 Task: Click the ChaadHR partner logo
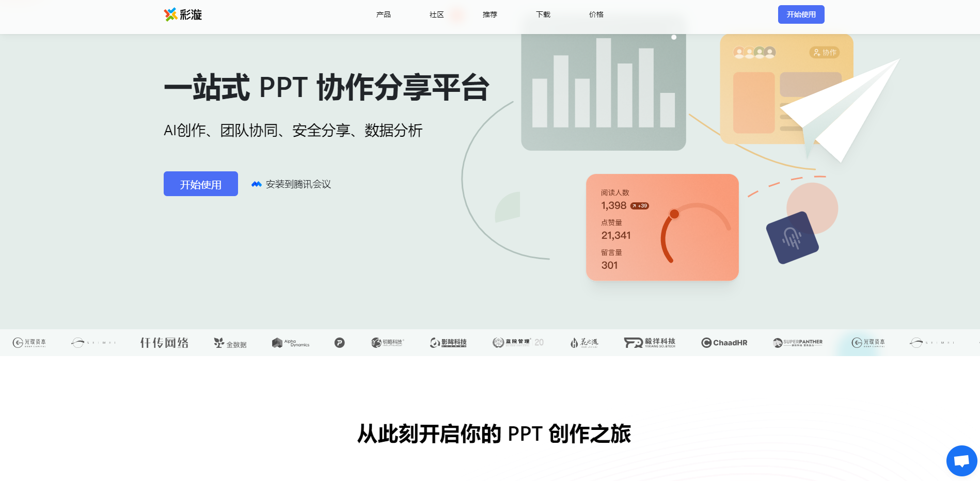coord(724,342)
